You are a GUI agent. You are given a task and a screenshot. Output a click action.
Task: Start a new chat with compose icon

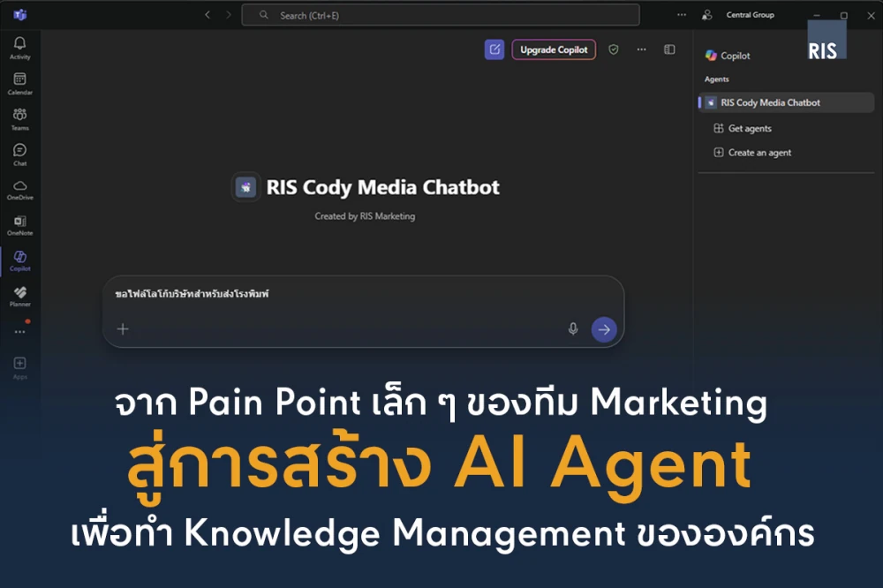point(494,49)
